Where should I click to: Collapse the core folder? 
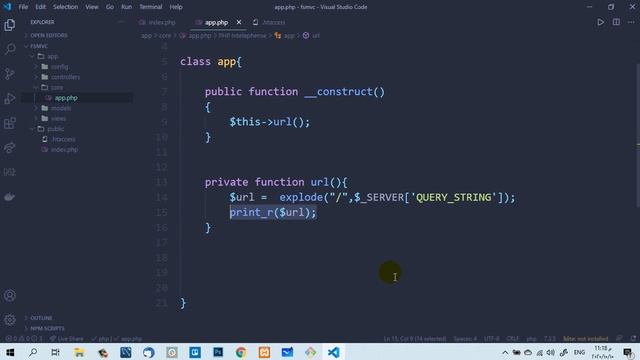(x=57, y=87)
